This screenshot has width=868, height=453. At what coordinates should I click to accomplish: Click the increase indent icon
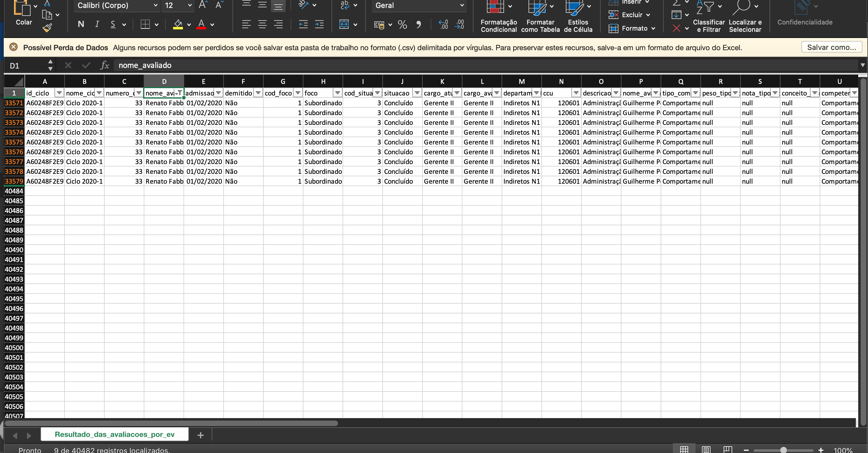(319, 24)
